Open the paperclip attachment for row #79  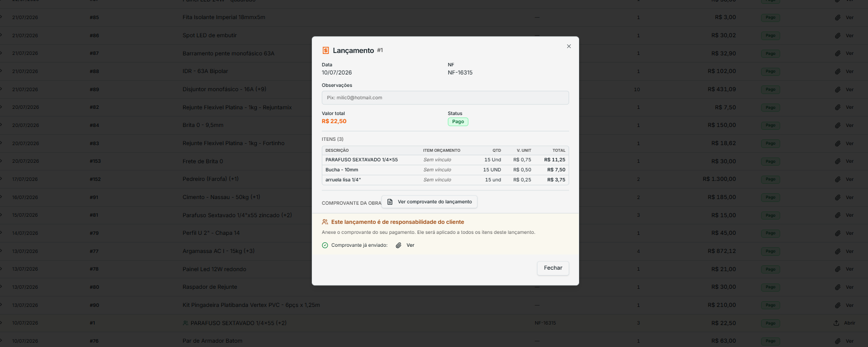(844, 233)
